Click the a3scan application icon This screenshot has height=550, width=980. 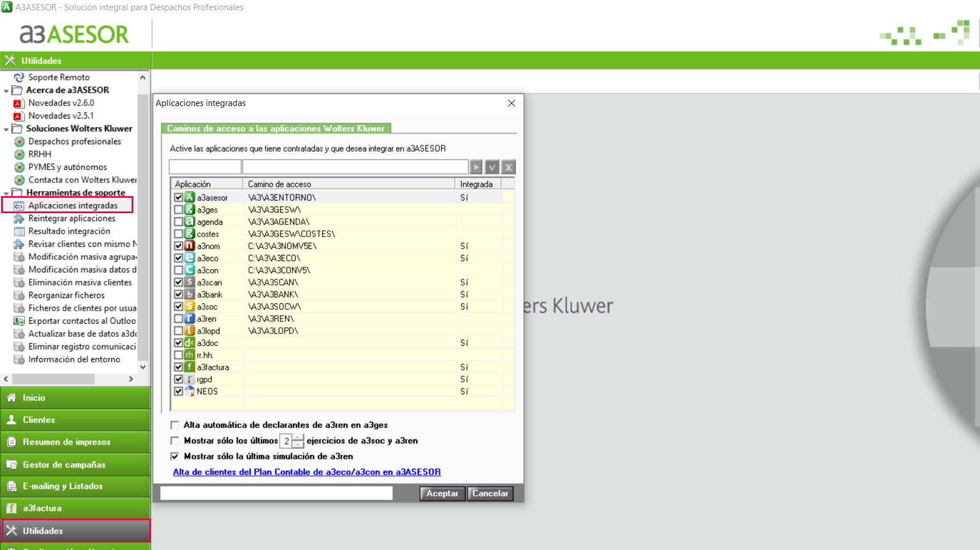click(x=190, y=282)
